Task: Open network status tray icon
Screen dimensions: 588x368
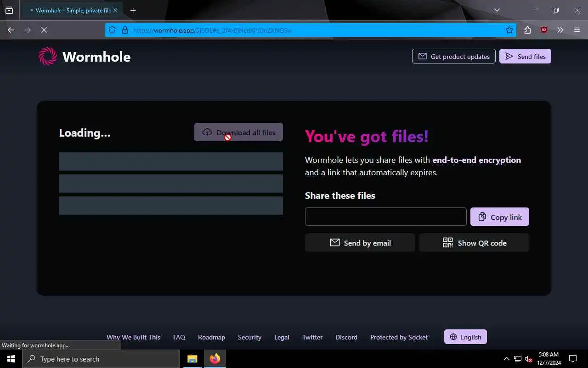Action: pyautogui.click(x=518, y=359)
